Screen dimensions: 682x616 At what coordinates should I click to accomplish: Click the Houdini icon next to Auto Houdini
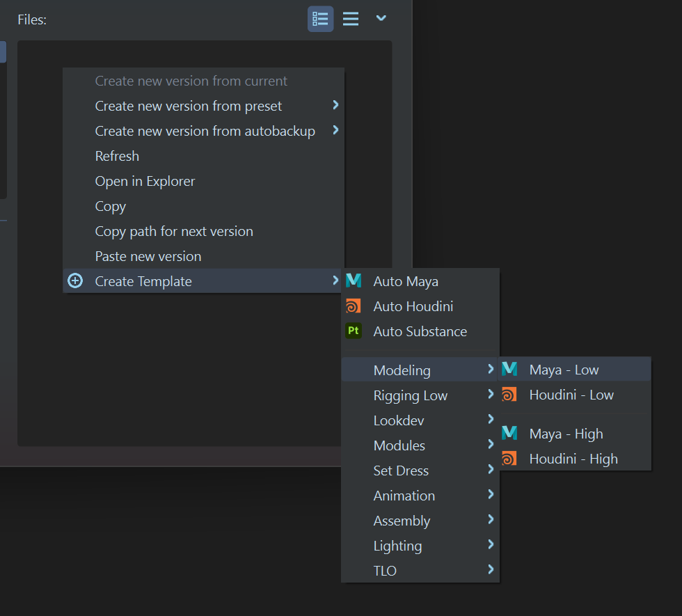pos(354,306)
